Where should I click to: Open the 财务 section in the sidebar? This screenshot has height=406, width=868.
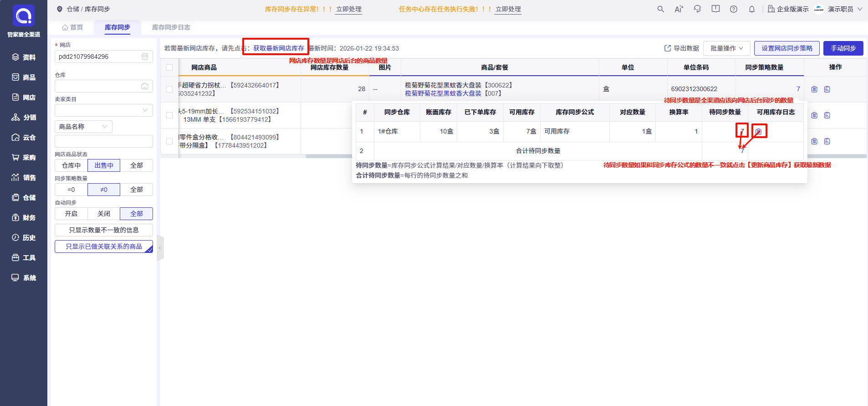(x=24, y=218)
